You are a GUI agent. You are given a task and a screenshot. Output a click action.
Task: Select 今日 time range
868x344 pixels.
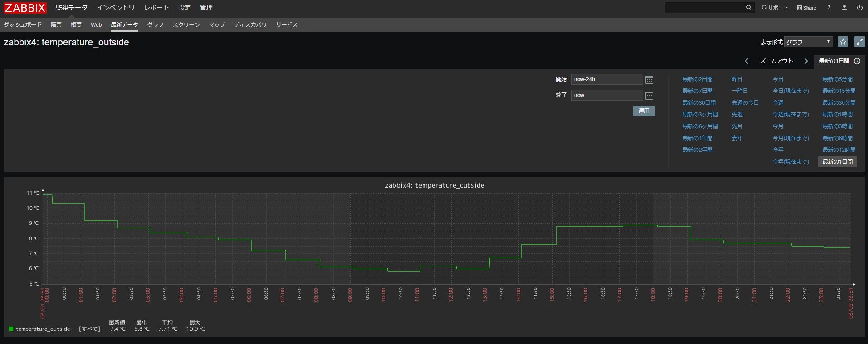778,79
